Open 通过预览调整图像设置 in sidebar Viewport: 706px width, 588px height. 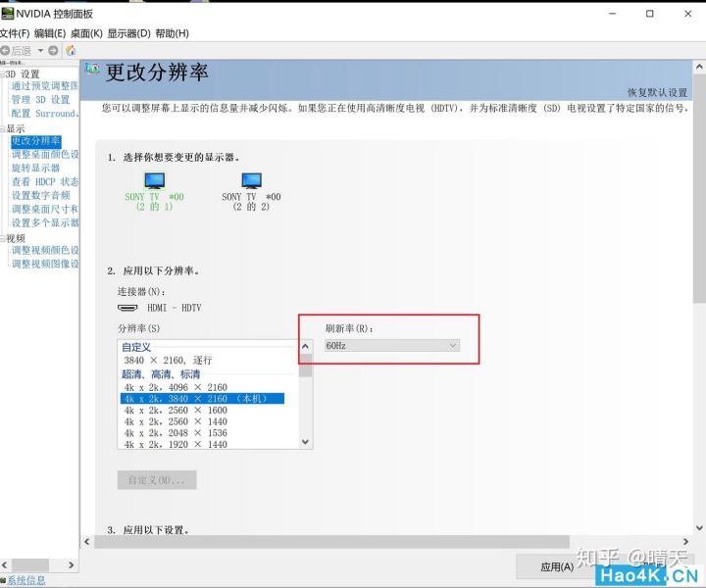pyautogui.click(x=44, y=86)
